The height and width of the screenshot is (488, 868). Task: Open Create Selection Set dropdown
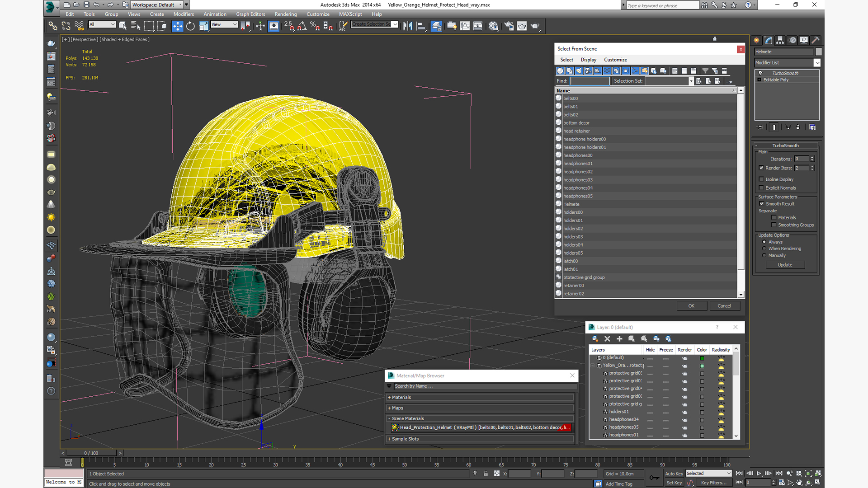coord(395,24)
